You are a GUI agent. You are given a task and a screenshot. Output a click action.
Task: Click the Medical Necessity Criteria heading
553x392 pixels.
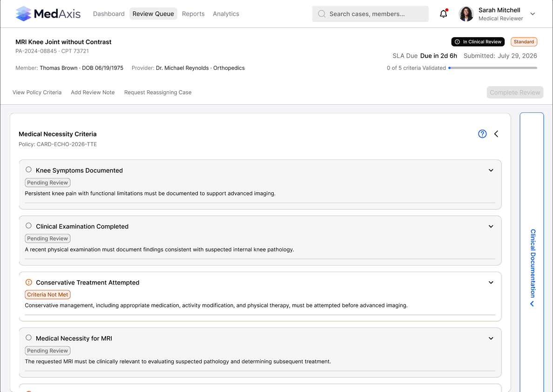[57, 134]
